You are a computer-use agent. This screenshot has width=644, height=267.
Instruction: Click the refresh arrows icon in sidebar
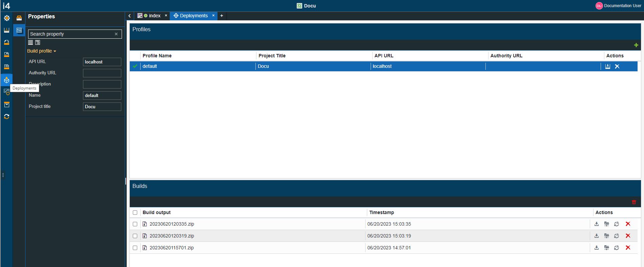tap(6, 117)
